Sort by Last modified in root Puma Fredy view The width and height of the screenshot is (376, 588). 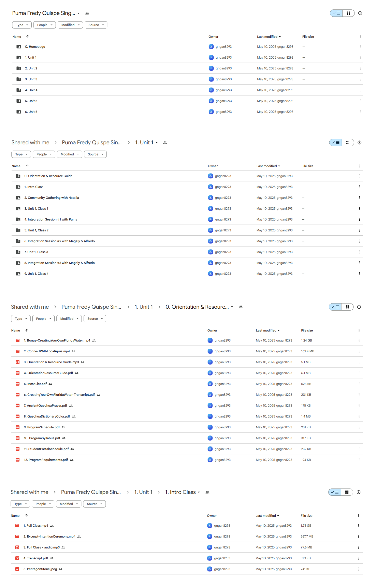pyautogui.click(x=269, y=37)
